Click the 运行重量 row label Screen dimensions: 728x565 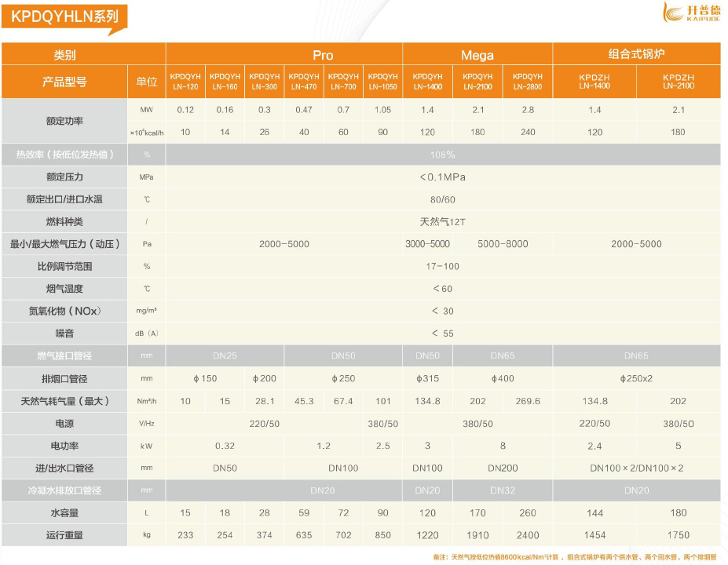click(64, 535)
